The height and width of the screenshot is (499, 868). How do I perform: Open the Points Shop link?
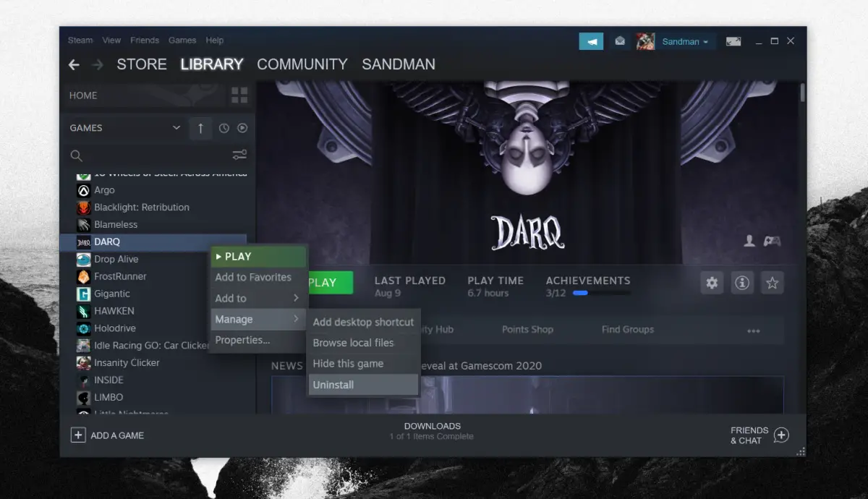[527, 329]
